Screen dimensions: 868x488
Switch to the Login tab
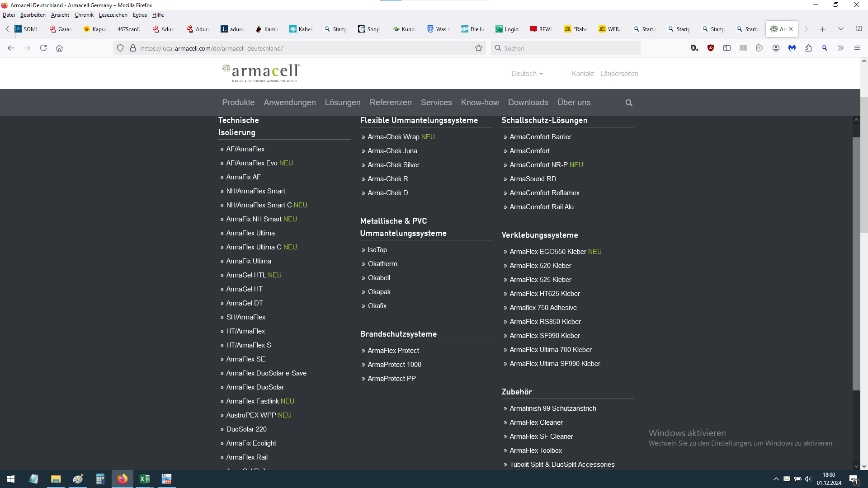507,29
